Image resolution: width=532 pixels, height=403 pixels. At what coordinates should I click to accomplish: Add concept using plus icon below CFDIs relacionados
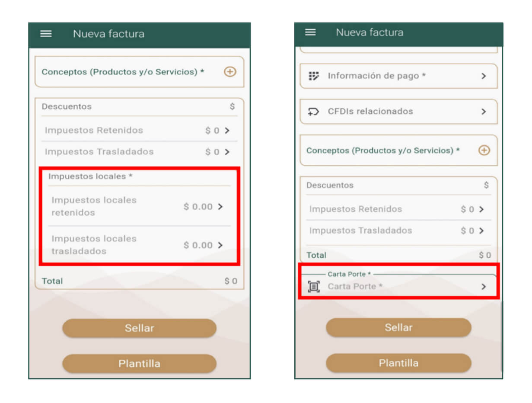pyautogui.click(x=484, y=150)
